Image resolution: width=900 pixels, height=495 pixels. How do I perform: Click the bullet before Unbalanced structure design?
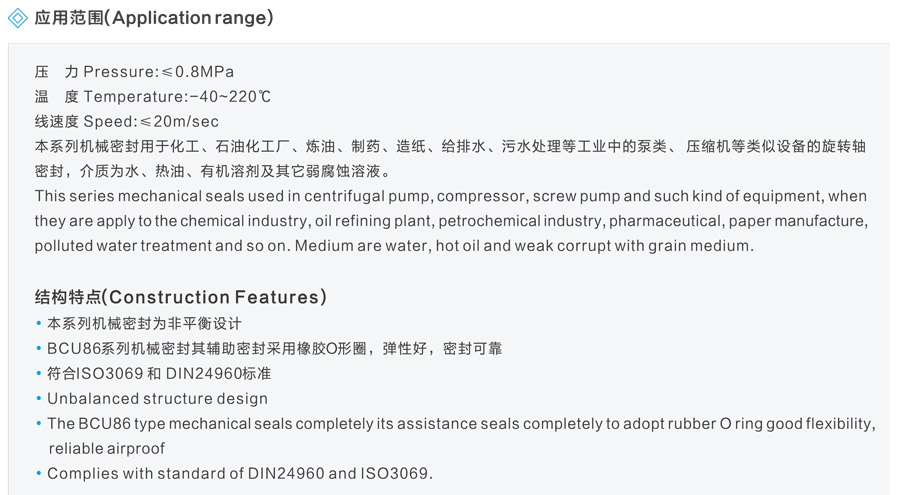point(38,399)
